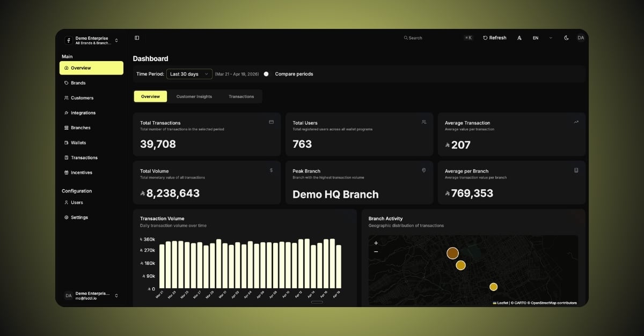Open the Last 30 days time period dropdown
Screen dimensions: 644x336
(x=189, y=74)
